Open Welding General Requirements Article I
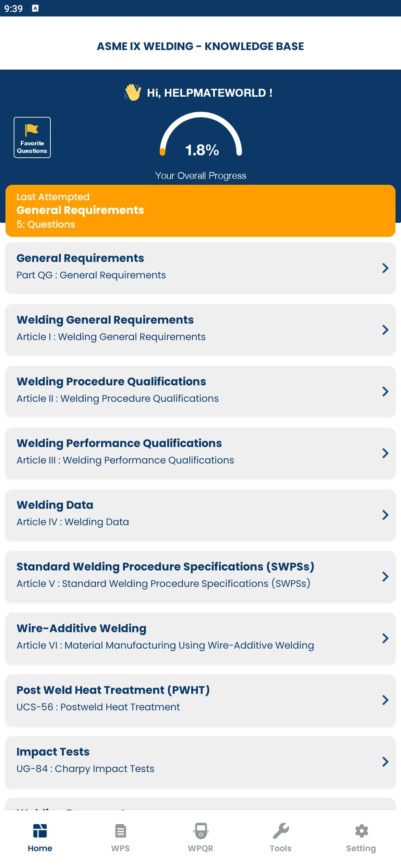This screenshot has width=401, height=868. point(200,329)
